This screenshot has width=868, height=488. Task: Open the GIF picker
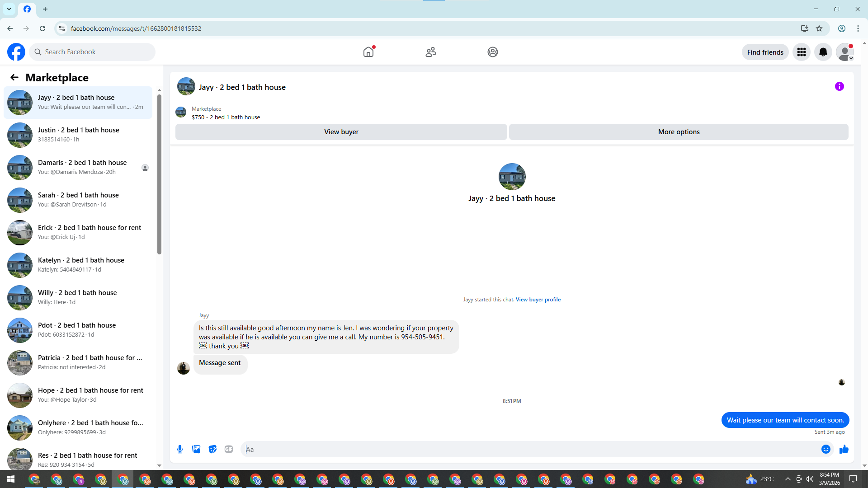pyautogui.click(x=229, y=449)
